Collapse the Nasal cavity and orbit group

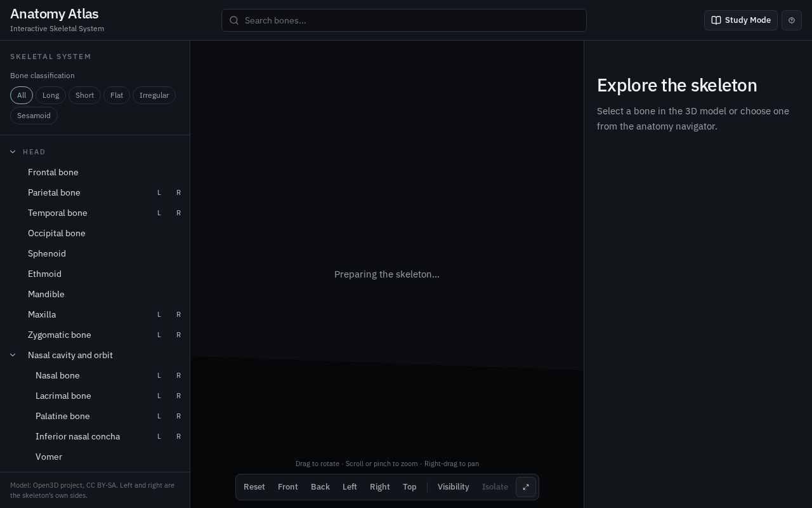[x=13, y=355]
